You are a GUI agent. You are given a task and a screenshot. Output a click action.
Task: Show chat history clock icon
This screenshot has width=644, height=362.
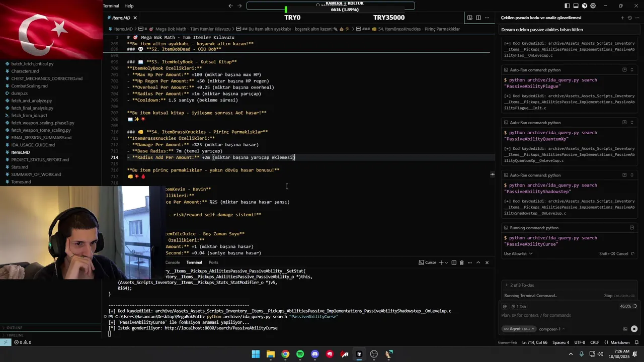(x=629, y=18)
